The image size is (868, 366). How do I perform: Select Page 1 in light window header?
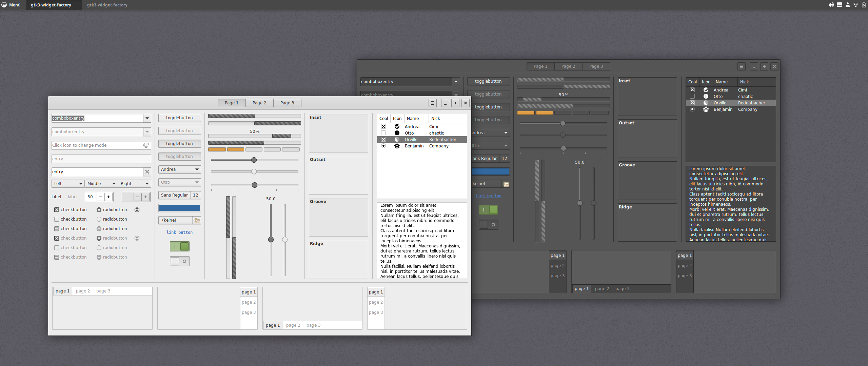coord(232,103)
